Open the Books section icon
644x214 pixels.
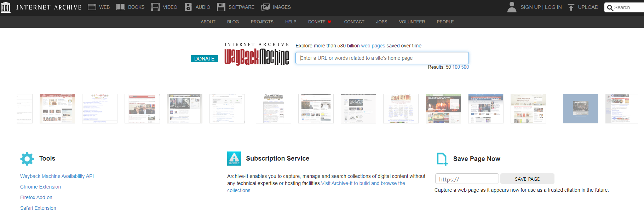coord(121,7)
